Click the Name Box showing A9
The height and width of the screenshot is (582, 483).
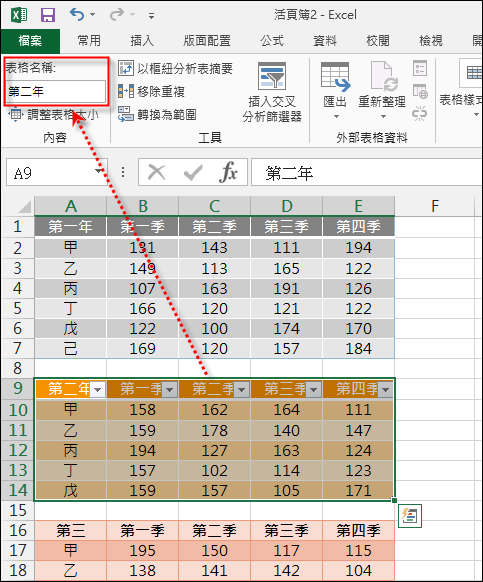(x=49, y=173)
